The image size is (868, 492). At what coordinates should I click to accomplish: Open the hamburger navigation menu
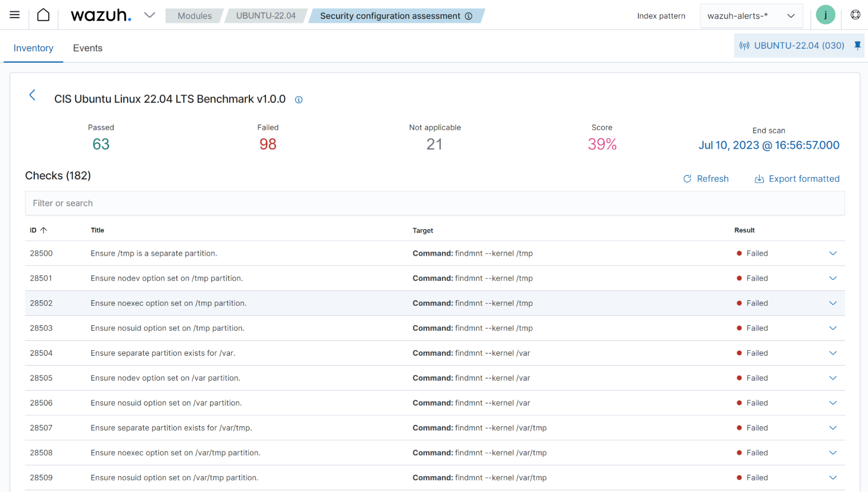click(x=14, y=15)
